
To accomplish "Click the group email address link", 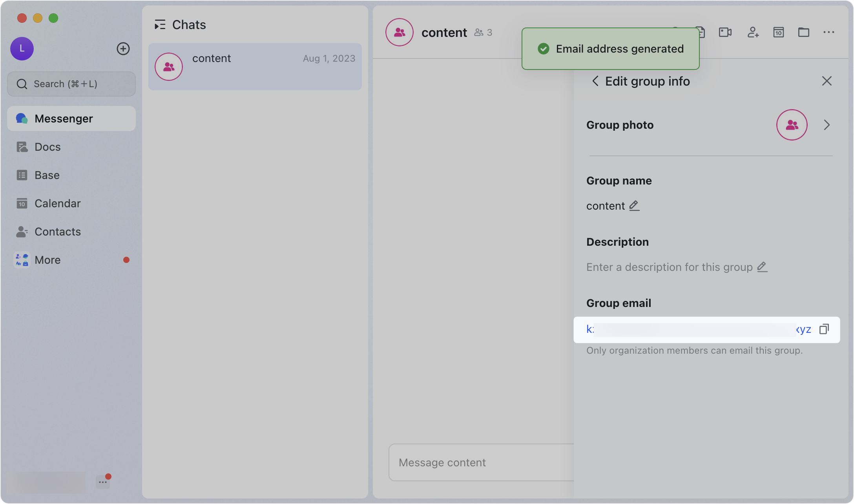I will click(699, 329).
